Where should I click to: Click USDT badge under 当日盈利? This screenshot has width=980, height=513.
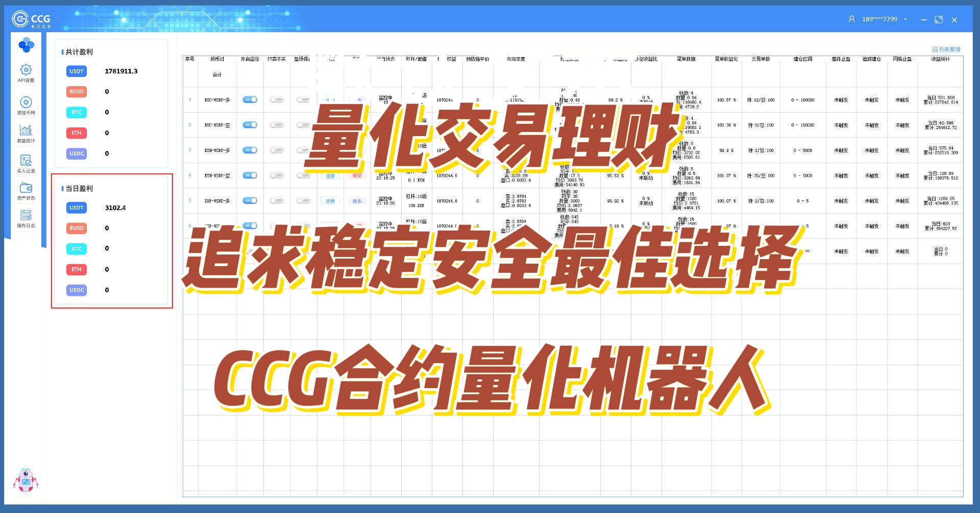tap(77, 208)
